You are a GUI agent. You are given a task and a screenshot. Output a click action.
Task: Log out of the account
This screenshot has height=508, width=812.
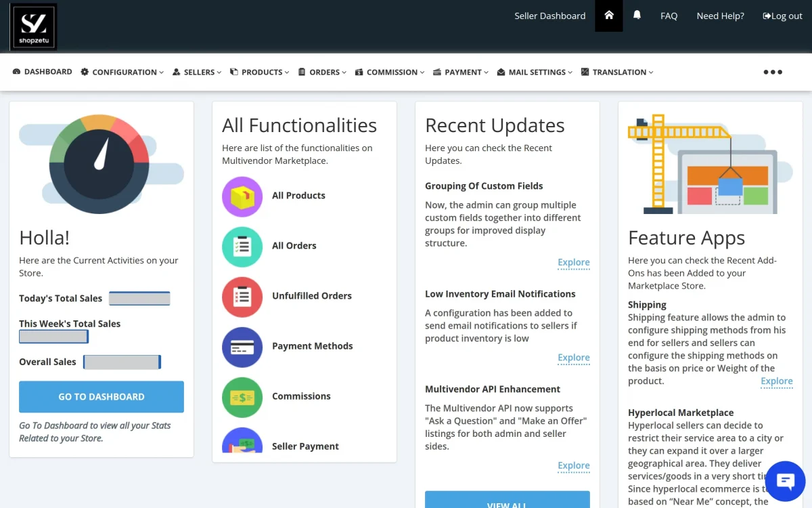(782, 16)
